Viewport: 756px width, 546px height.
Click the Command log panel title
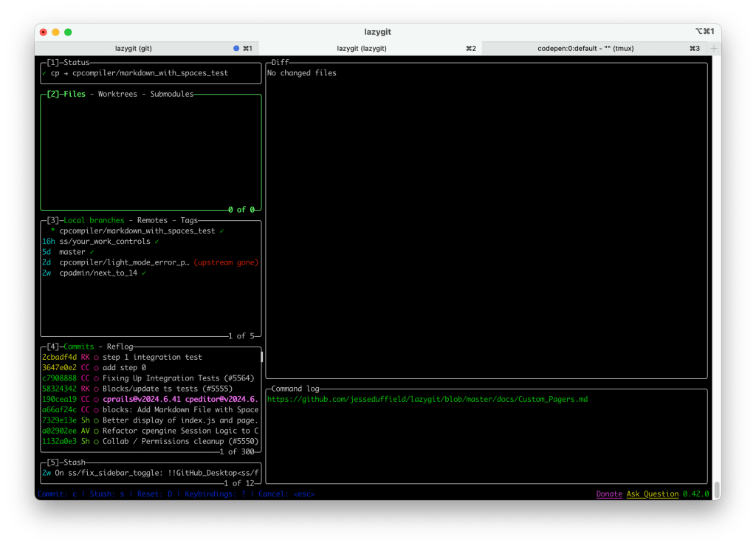pos(295,389)
